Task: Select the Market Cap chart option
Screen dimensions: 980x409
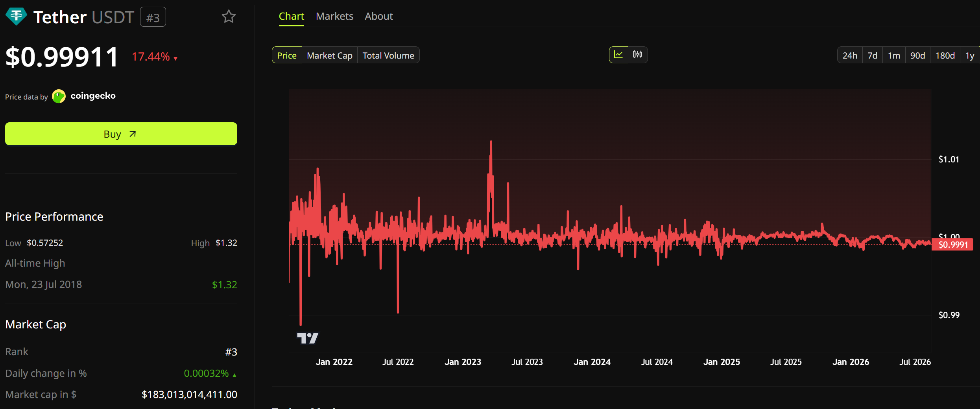Action: pos(330,55)
